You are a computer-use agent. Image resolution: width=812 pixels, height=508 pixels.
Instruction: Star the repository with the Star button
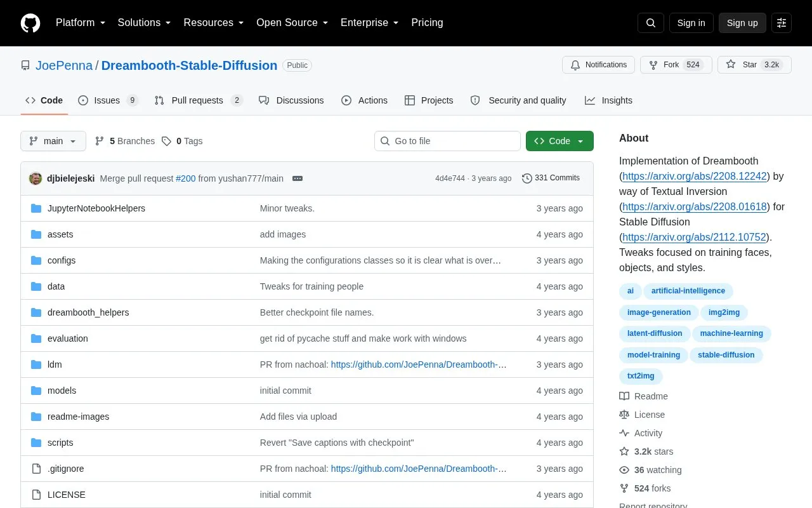pyautogui.click(x=754, y=65)
